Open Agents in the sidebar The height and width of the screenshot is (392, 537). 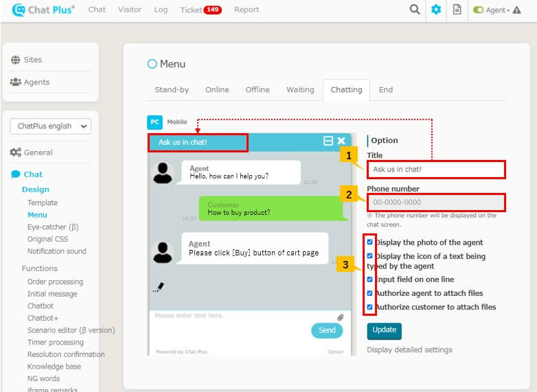36,82
